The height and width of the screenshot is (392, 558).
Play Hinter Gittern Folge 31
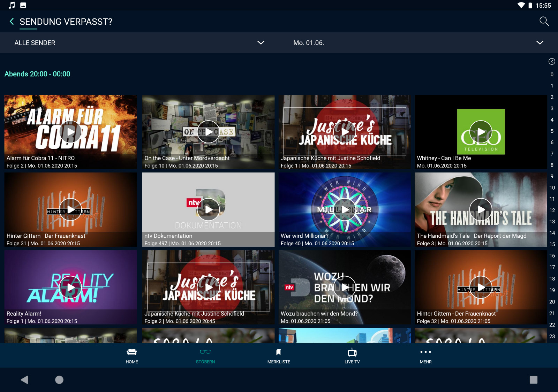(70, 209)
